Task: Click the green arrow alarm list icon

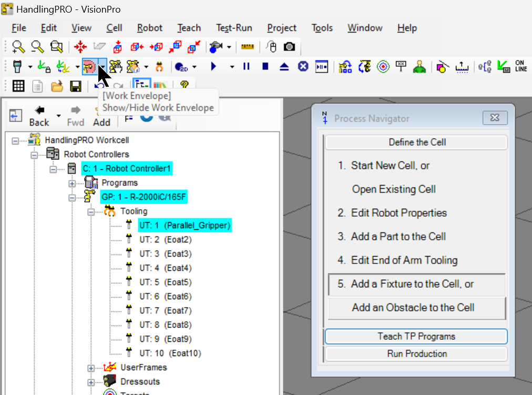Action: pos(504,66)
